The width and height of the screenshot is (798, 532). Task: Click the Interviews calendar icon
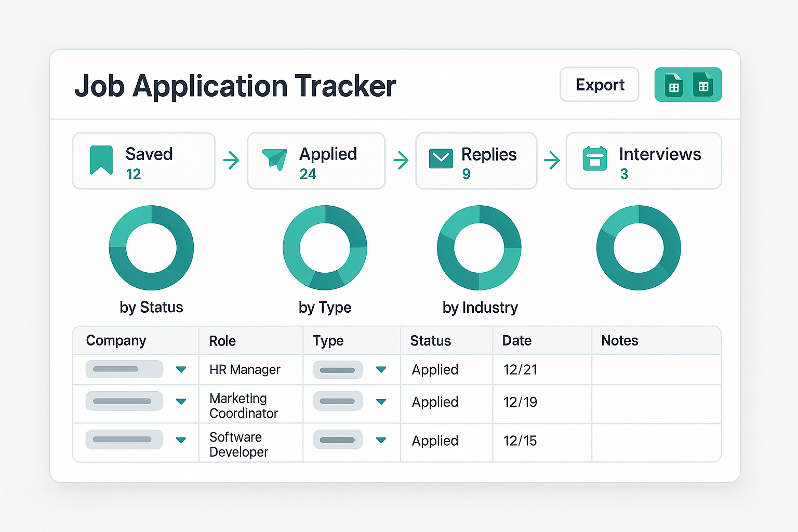coord(595,159)
